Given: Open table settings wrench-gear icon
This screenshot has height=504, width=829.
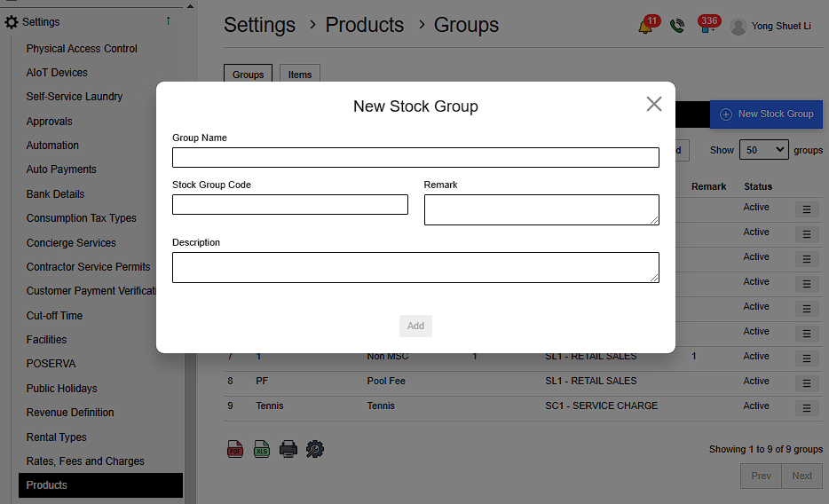Looking at the screenshot, I should [315, 449].
